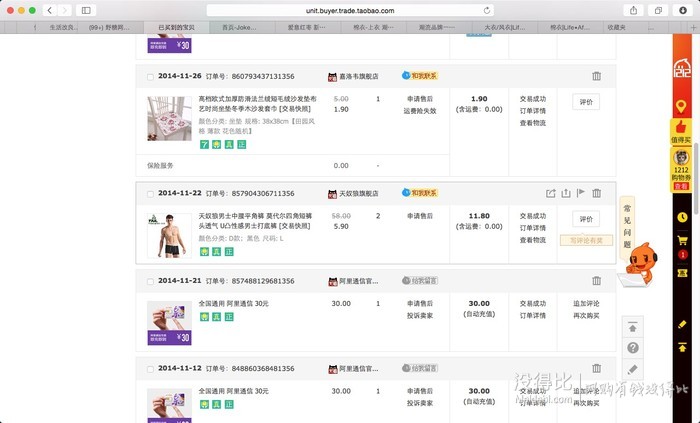Click 投诉卖家 for the 2014-11-21 order
This screenshot has width=700, height=423.
tap(420, 315)
